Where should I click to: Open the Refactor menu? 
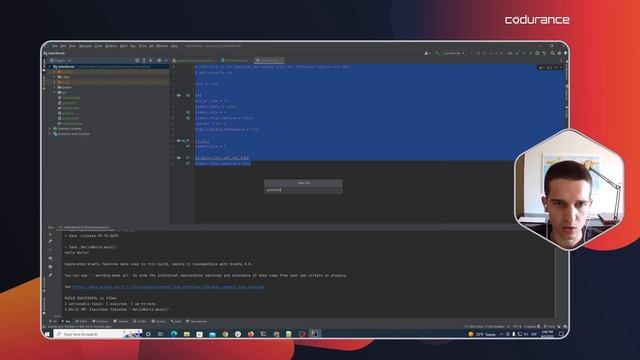pos(111,46)
